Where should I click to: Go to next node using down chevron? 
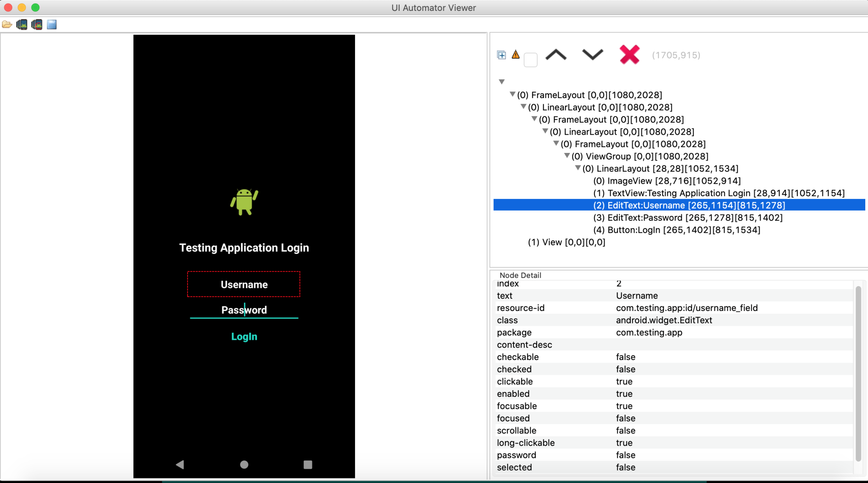592,55
